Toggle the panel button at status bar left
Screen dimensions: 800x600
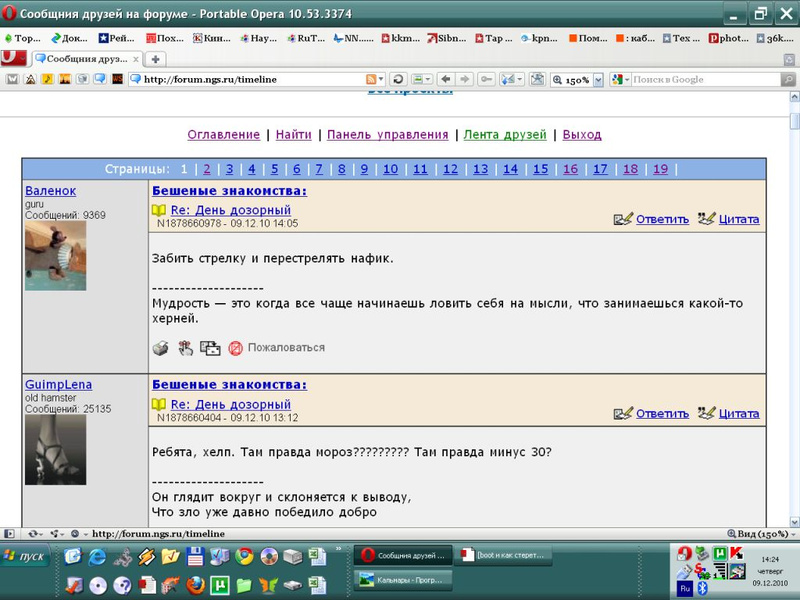coord(10,534)
